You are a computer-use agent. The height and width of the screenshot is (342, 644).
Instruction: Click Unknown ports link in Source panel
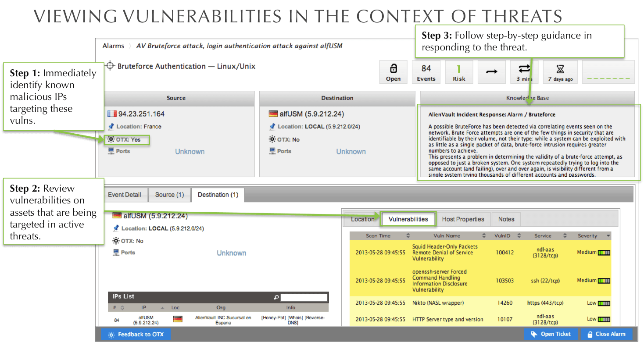pyautogui.click(x=190, y=152)
